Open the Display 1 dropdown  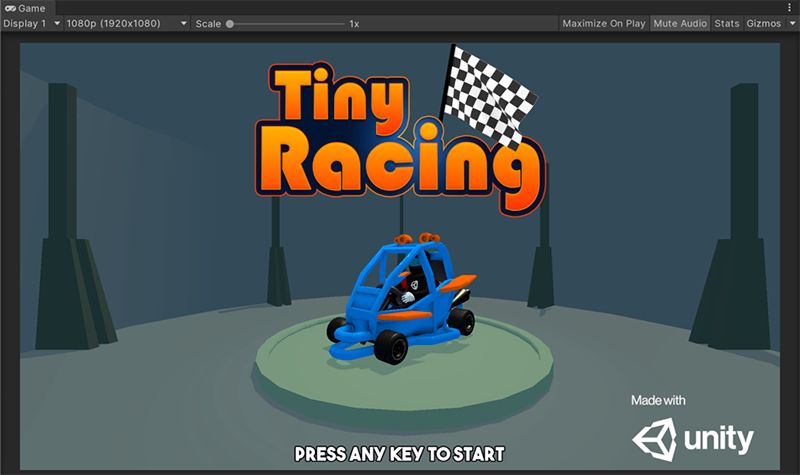point(32,23)
